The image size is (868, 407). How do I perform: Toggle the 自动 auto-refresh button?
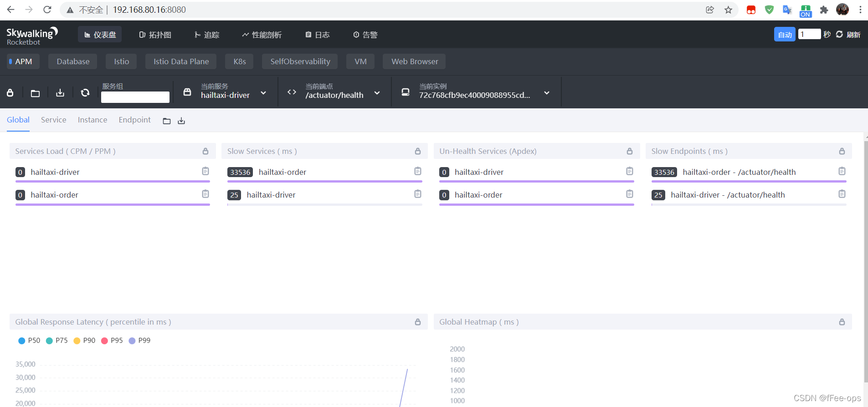(785, 35)
